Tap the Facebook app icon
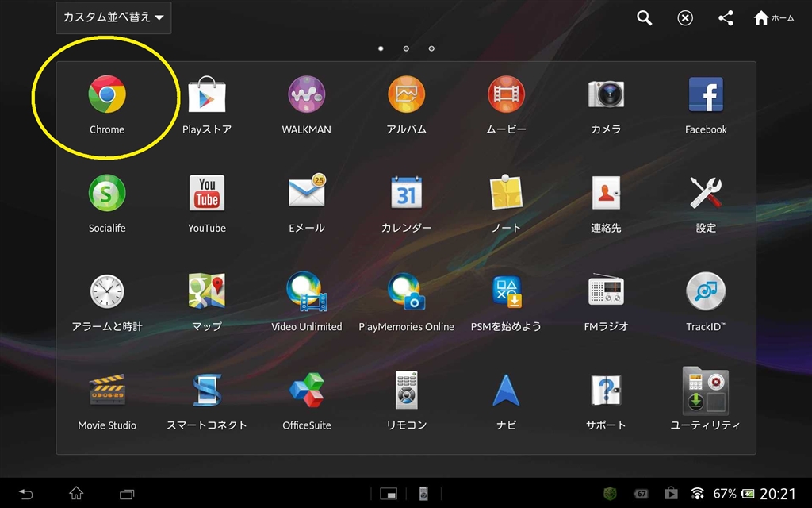 click(x=706, y=96)
